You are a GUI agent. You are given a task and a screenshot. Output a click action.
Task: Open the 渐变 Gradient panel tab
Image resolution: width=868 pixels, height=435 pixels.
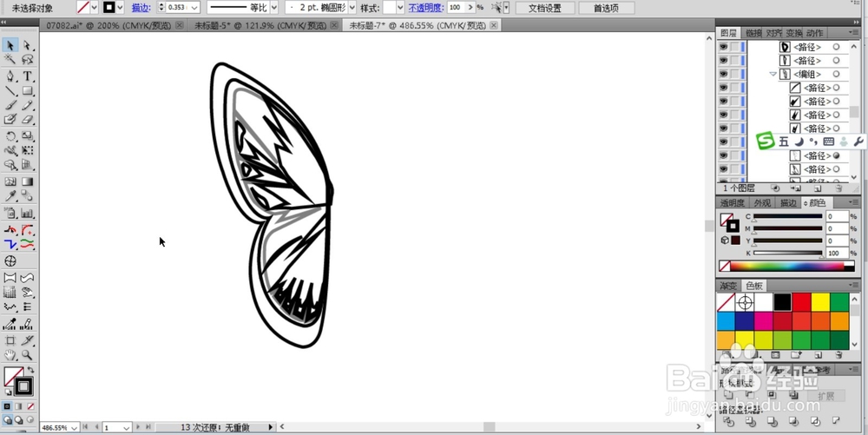728,286
